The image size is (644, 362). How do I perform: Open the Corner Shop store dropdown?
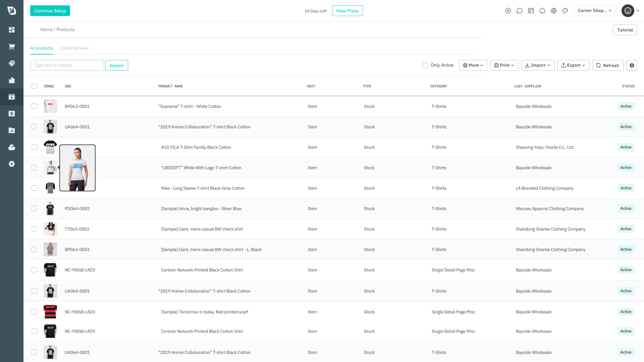[595, 11]
